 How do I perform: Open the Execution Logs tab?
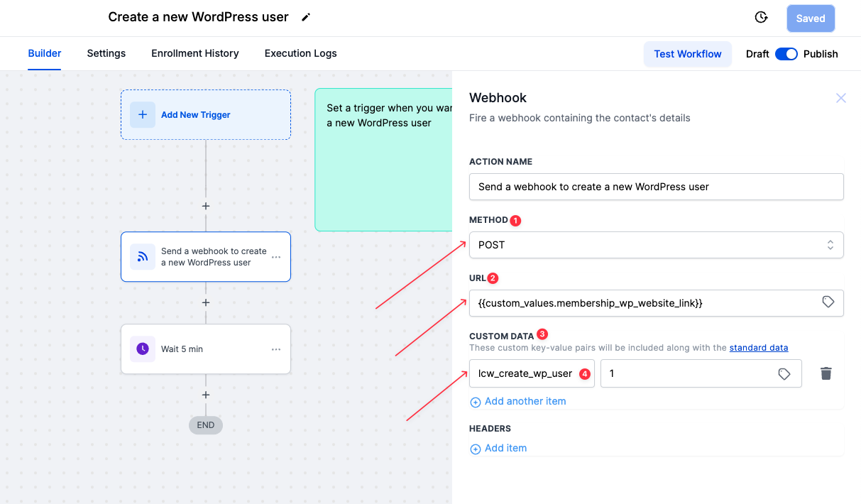pyautogui.click(x=300, y=54)
